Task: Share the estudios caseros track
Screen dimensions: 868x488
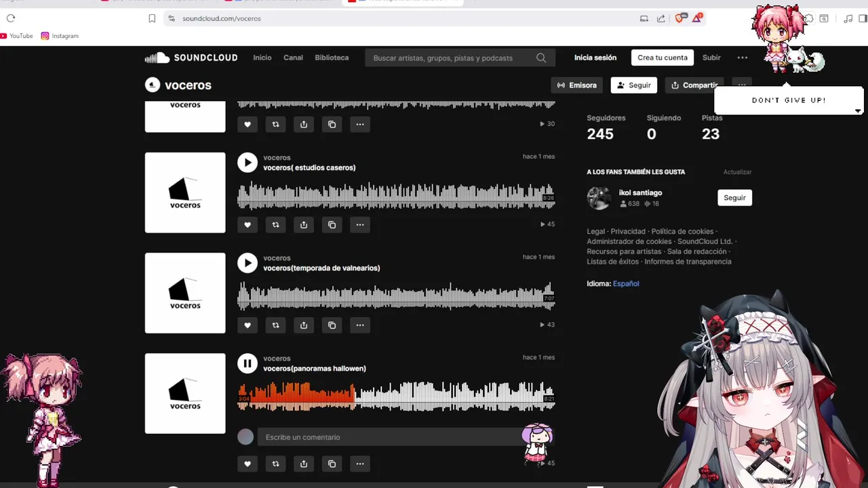Action: (304, 225)
